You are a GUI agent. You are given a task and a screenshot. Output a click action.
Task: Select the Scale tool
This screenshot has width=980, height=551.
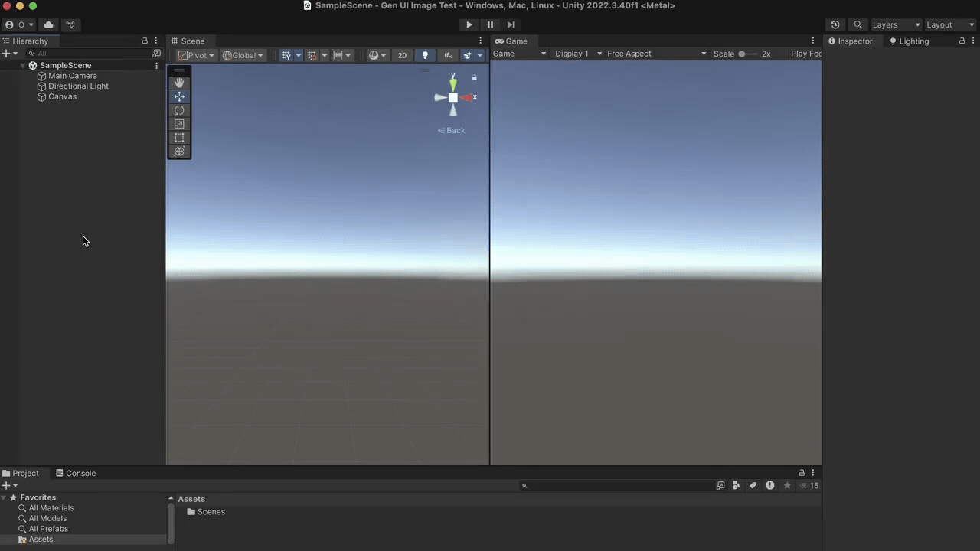[x=178, y=124]
